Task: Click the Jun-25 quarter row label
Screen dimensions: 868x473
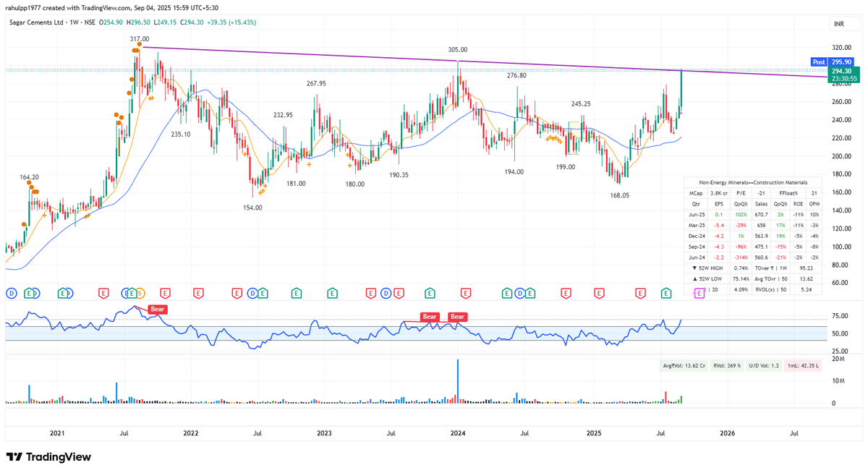Action: click(x=695, y=215)
